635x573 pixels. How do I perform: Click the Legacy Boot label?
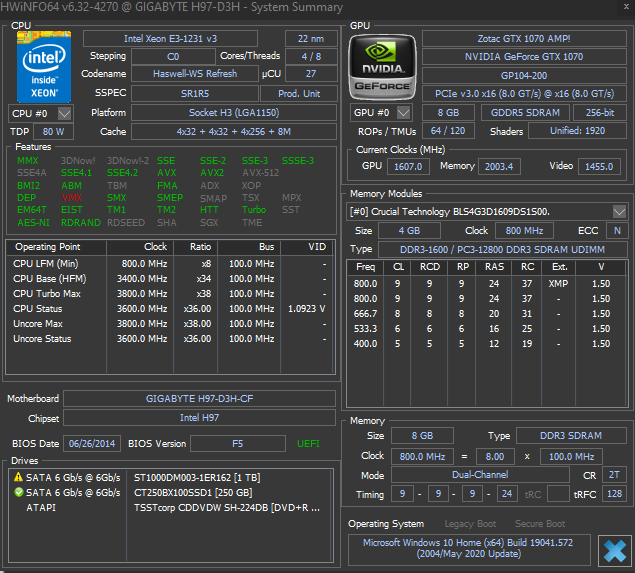(470, 524)
